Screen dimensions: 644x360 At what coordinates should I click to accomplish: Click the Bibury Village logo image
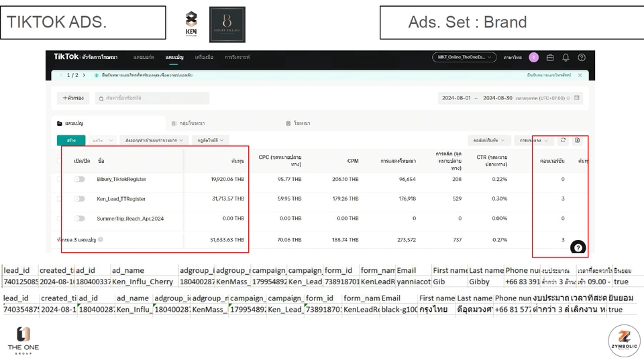(x=227, y=25)
